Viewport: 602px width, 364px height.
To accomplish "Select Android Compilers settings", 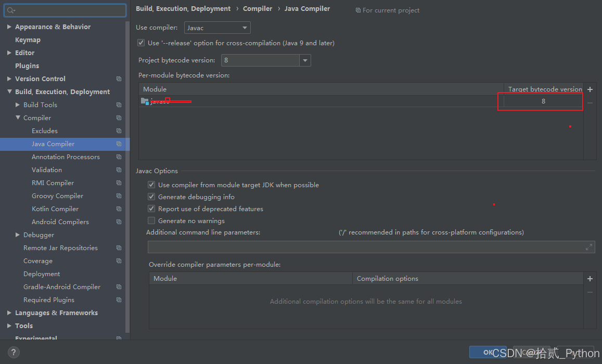I will (x=60, y=222).
